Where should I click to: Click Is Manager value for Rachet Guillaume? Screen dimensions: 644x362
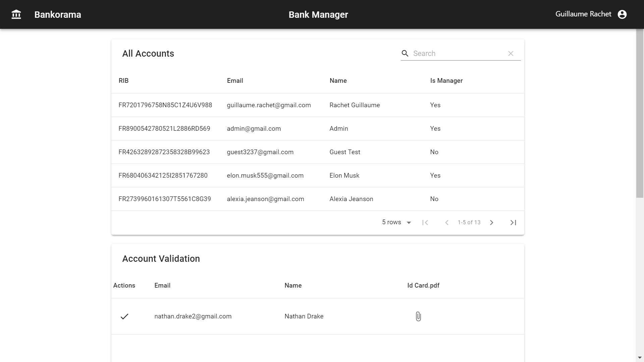coord(435,105)
